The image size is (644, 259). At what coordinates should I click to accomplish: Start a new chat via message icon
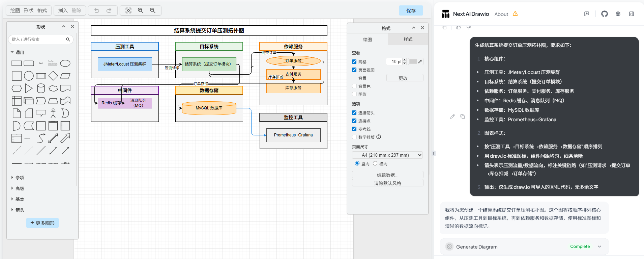click(x=587, y=14)
